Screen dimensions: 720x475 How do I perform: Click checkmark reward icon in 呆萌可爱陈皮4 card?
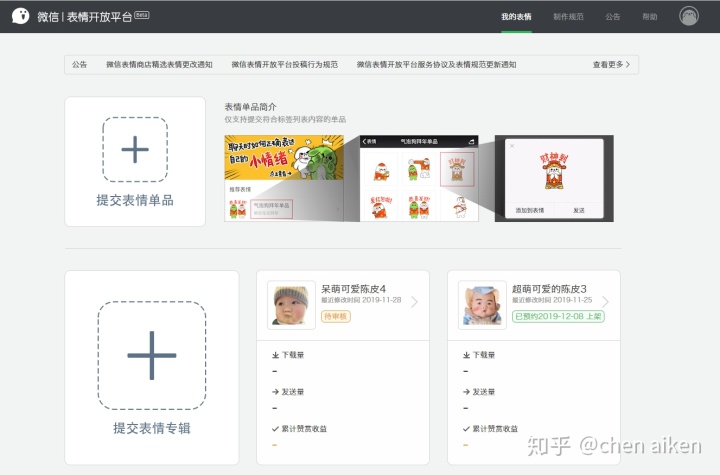click(276, 429)
